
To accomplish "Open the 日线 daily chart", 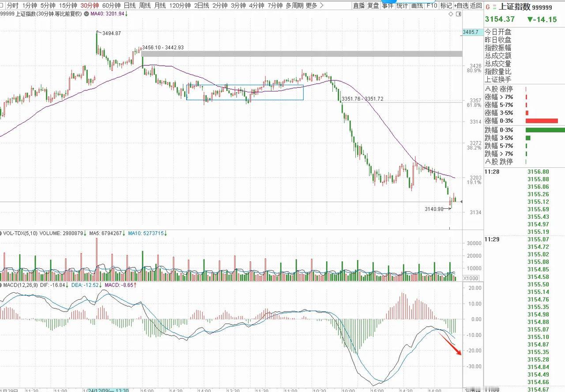I will (130, 5).
